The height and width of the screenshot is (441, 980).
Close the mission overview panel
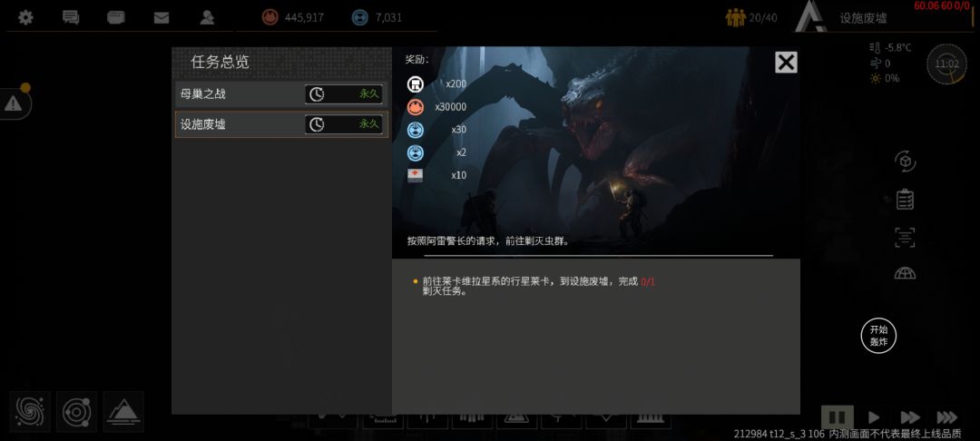[x=786, y=63]
